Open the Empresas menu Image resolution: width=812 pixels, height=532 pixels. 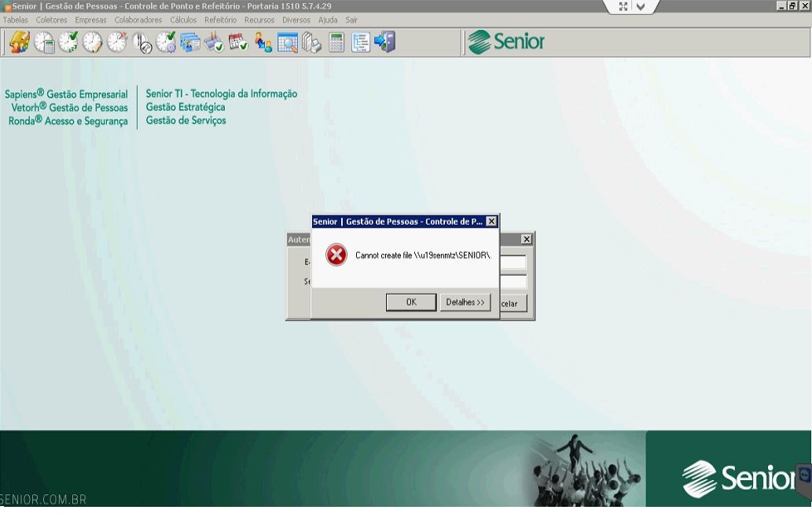click(90, 20)
